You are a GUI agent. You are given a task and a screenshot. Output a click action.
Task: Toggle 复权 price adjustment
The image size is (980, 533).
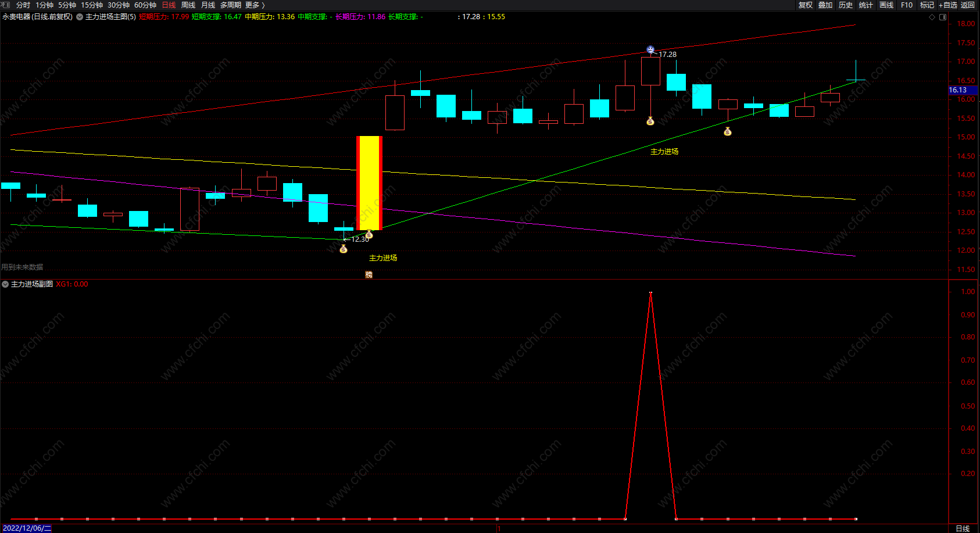pyautogui.click(x=806, y=5)
